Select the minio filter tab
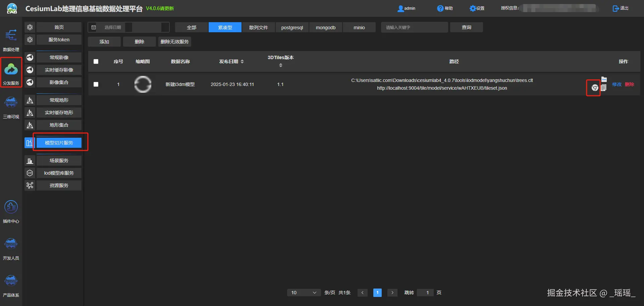This screenshot has height=306, width=644. point(359,28)
